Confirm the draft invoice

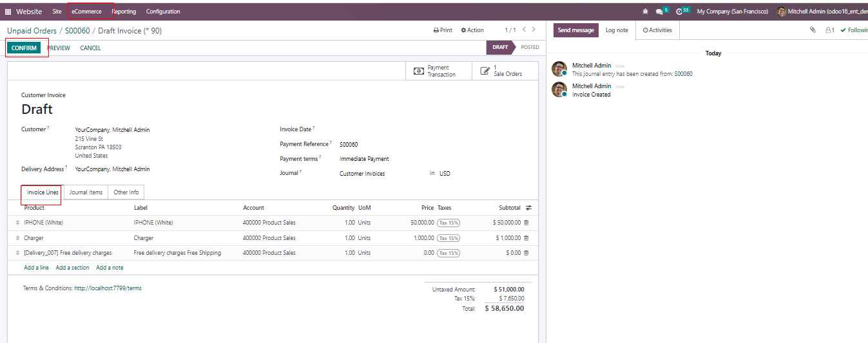24,48
